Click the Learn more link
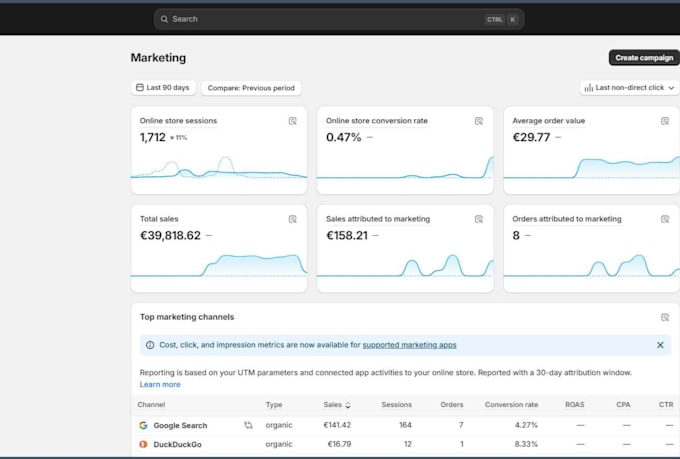Screen dimensions: 680x459 pyautogui.click(x=160, y=384)
